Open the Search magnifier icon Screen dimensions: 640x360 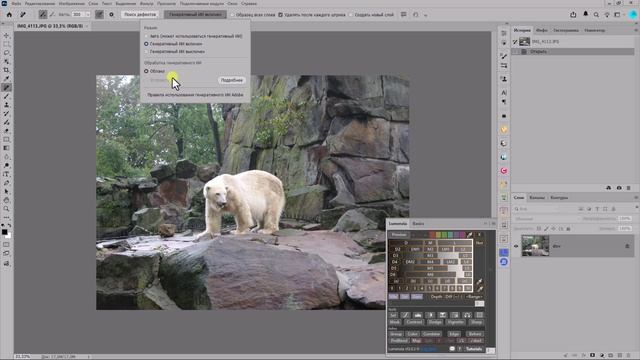(x=596, y=14)
